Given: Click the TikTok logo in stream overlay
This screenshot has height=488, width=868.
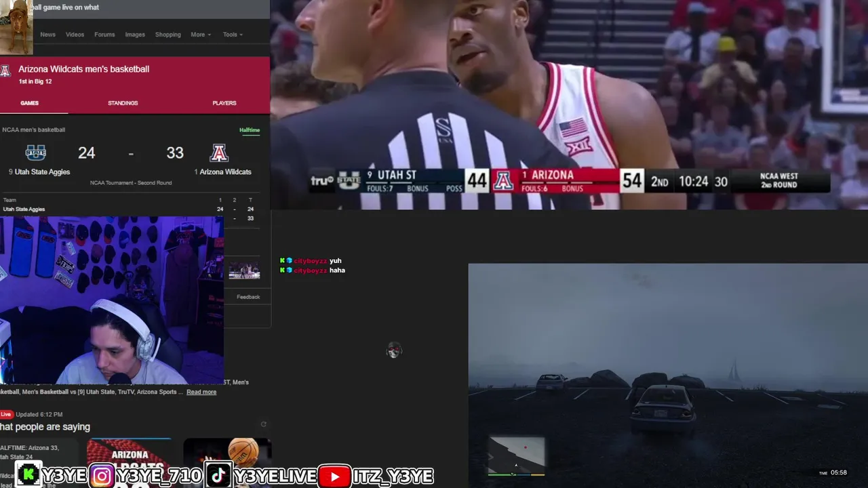Looking at the screenshot, I should (218, 476).
